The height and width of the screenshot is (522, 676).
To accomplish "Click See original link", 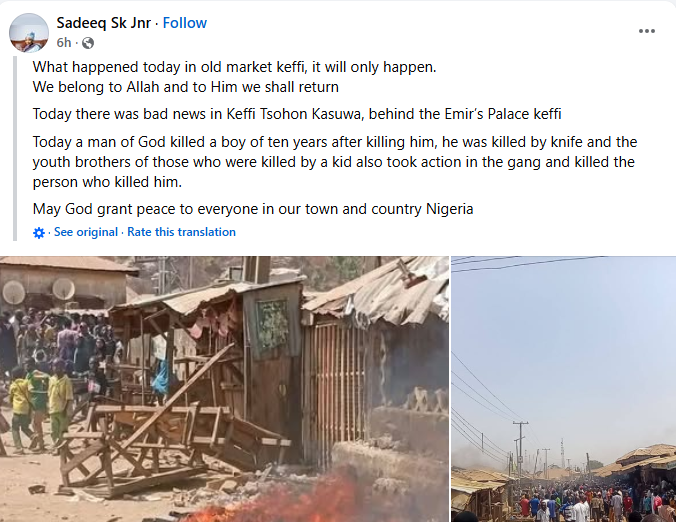I will click(x=85, y=232).
